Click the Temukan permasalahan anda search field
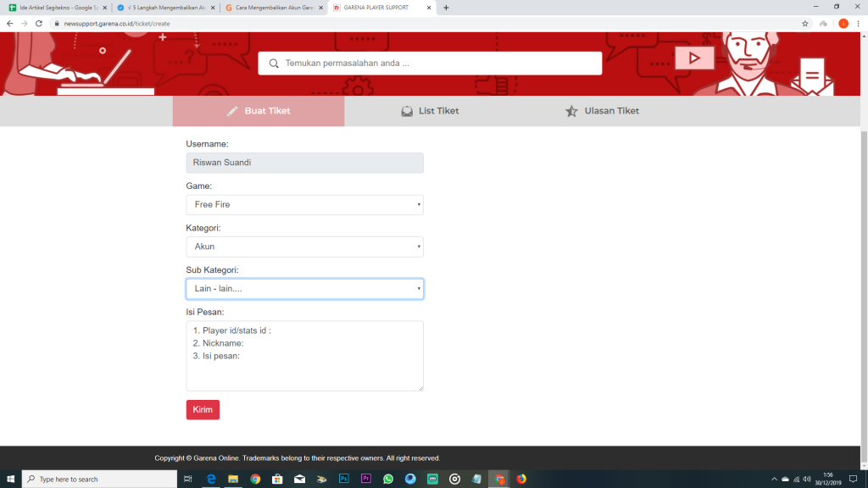The image size is (868, 488). (x=430, y=63)
